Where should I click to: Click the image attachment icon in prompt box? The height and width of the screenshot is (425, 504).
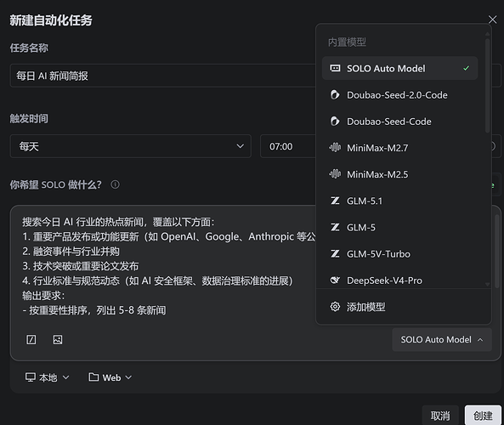58,339
